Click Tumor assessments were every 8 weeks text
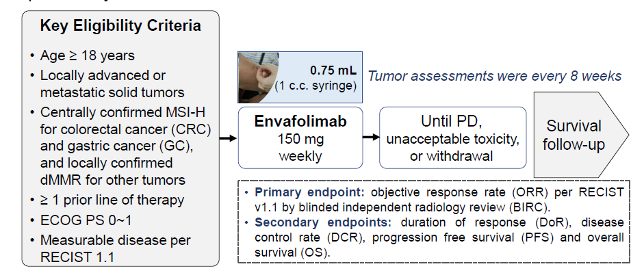 point(495,76)
